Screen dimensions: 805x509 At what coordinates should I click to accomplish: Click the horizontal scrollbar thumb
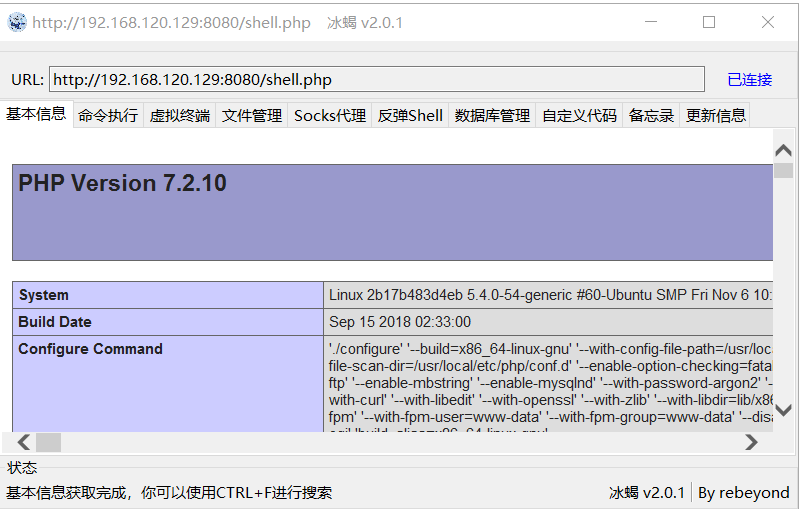(48, 442)
